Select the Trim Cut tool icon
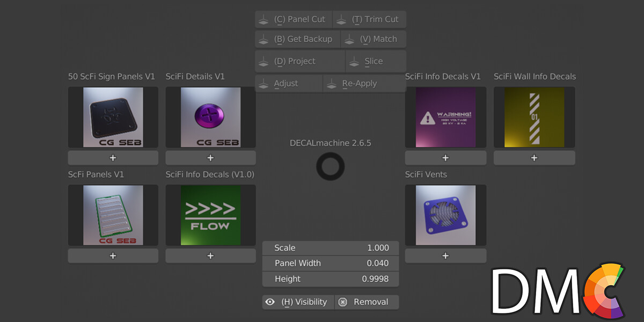The width and height of the screenshot is (644, 322). click(342, 19)
